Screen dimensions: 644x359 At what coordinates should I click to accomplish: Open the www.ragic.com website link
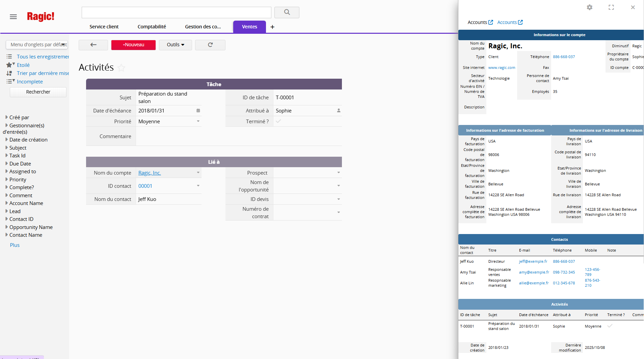coord(502,68)
